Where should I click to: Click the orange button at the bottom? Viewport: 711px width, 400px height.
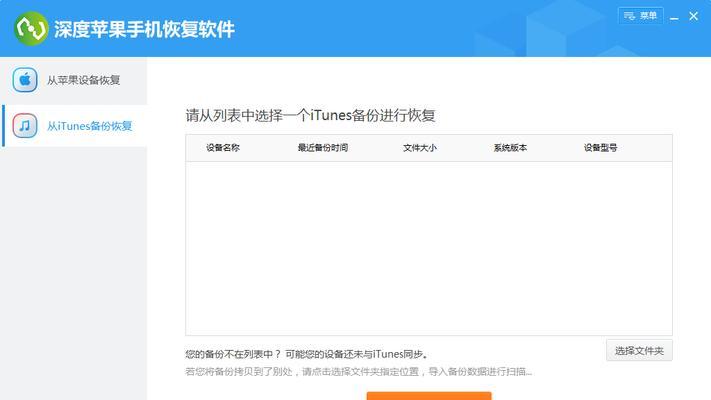[429, 396]
